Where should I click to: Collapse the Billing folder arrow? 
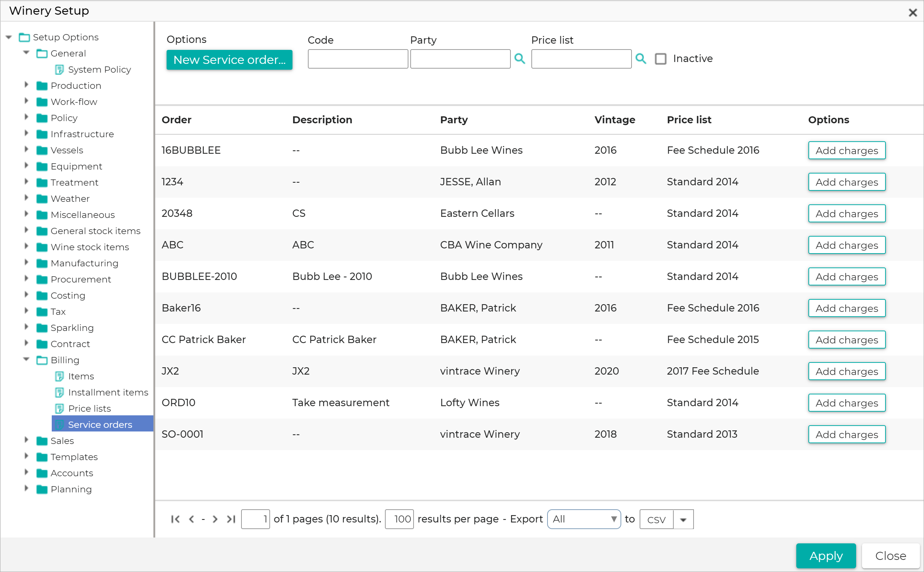(26, 360)
